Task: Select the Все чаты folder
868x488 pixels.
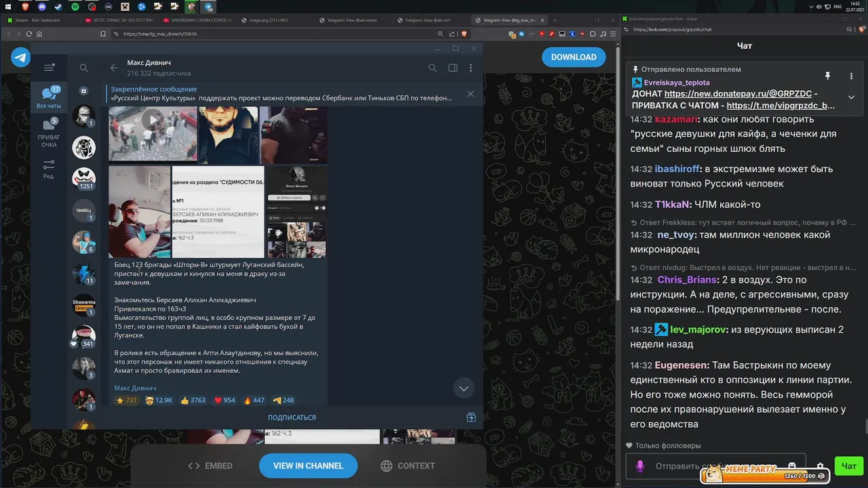Action: tap(49, 98)
